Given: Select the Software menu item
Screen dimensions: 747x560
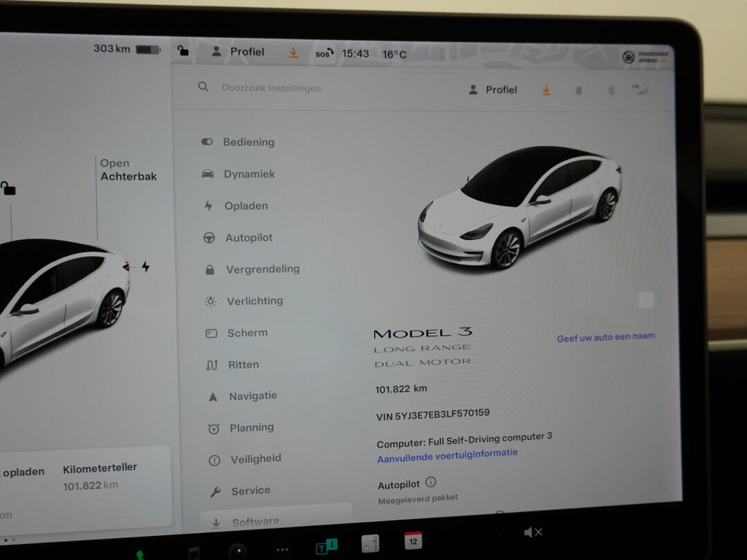Looking at the screenshot, I should [276, 518].
